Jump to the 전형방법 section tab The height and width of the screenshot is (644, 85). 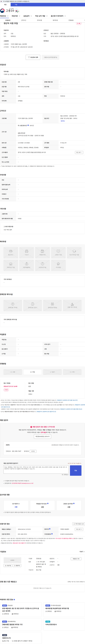pos(71,20)
